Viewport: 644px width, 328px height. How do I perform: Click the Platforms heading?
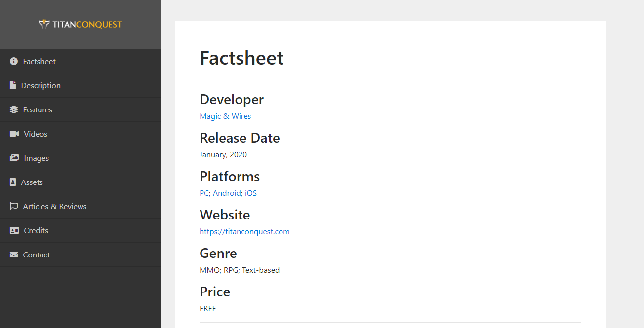click(x=230, y=176)
